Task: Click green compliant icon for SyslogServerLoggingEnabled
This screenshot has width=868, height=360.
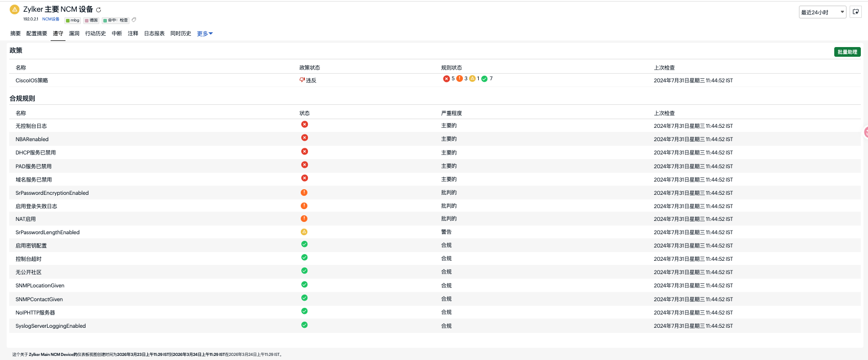Action: coord(304,325)
